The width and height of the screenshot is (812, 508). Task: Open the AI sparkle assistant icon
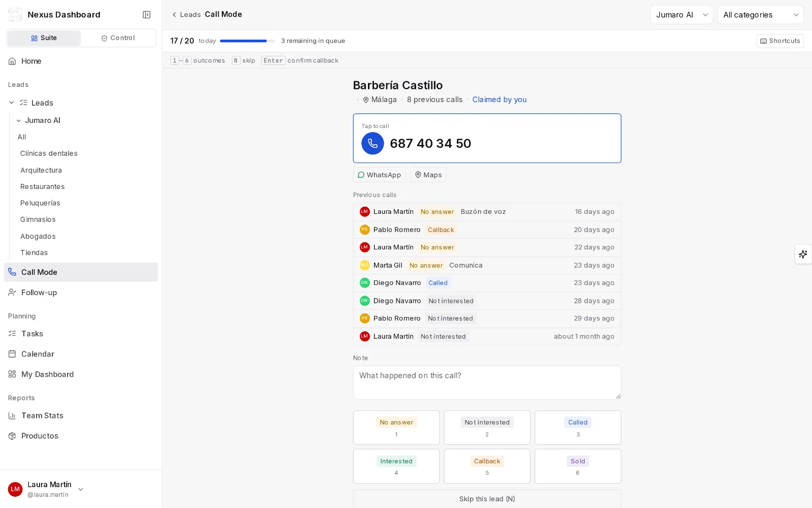(803, 254)
